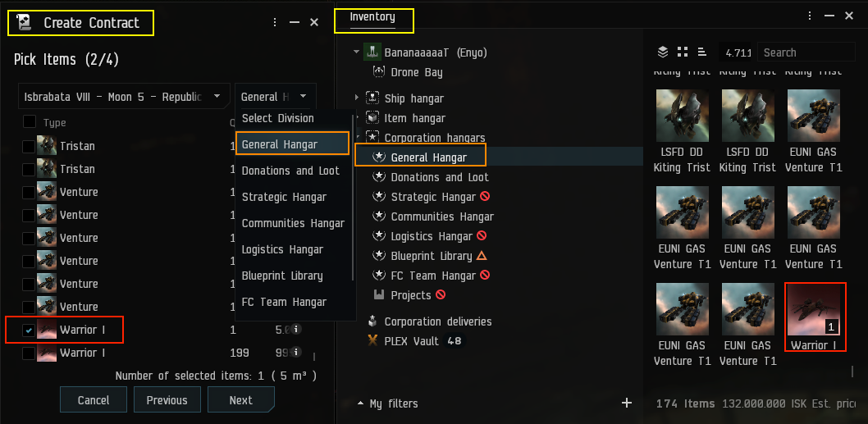Click info icon on second Warrior I row
This screenshot has height=424, width=868.
tap(296, 353)
